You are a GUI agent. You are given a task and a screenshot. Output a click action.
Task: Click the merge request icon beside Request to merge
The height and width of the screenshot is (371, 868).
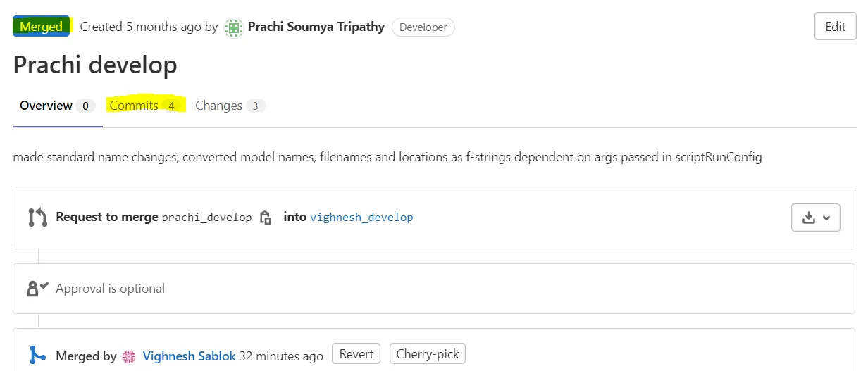37,218
